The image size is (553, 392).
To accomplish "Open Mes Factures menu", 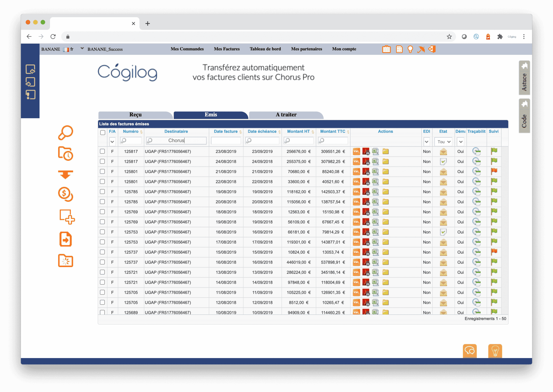I will pos(227,49).
